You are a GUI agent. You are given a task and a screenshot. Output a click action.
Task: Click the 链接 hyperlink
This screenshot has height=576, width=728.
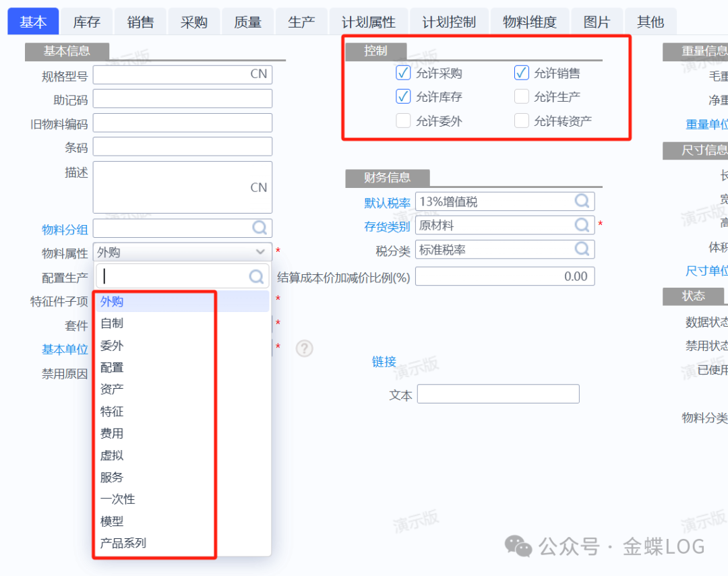pos(384,362)
